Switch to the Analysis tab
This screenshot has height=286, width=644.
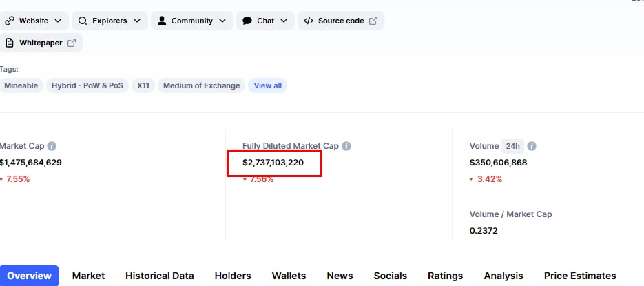click(x=503, y=276)
